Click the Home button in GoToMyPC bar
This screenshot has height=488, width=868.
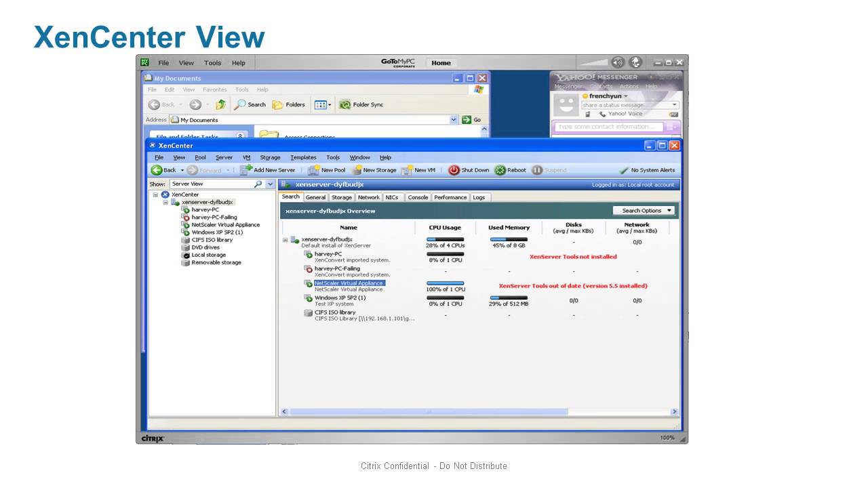[x=441, y=62]
